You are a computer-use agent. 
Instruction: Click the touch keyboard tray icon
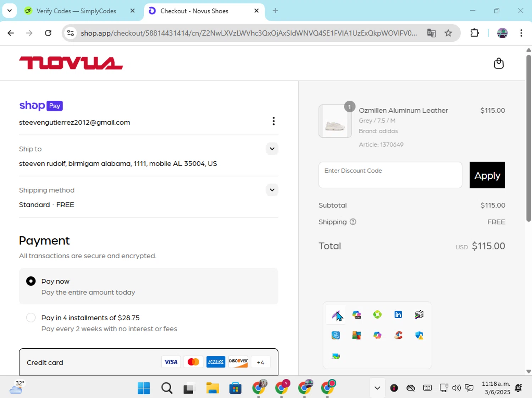click(427, 388)
